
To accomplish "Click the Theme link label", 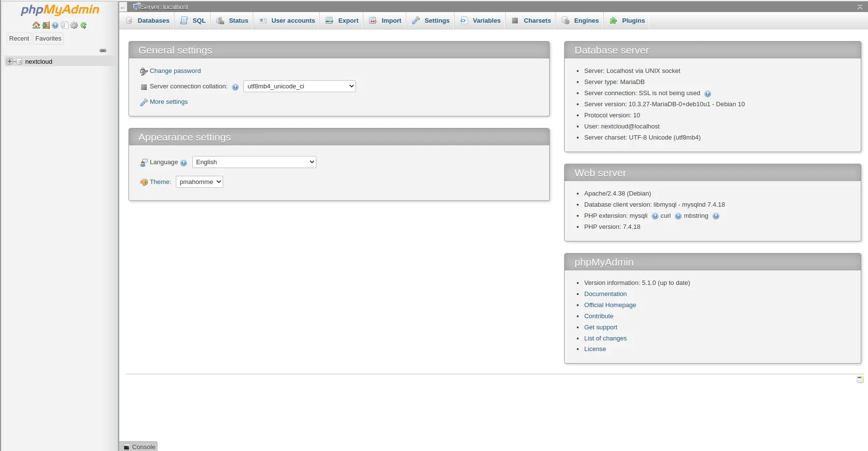I will point(160,182).
